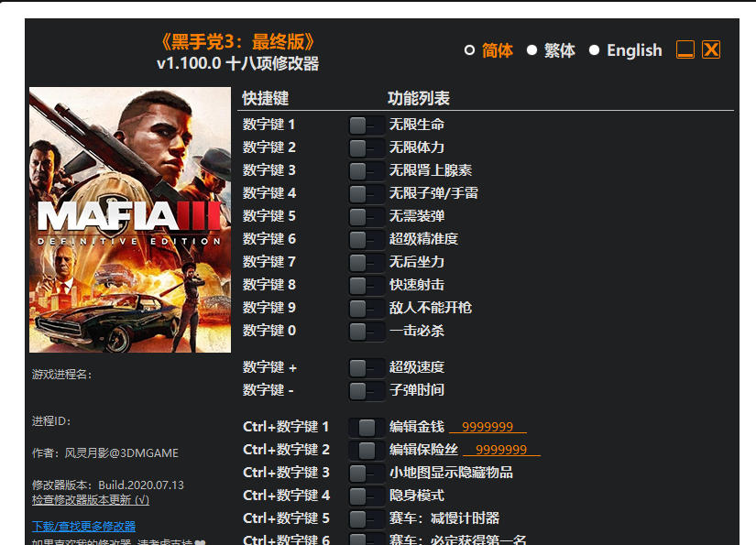Image resolution: width=756 pixels, height=545 pixels.
Task: Click 修改器版本 Build.2020.07.13 text
Action: (x=108, y=485)
